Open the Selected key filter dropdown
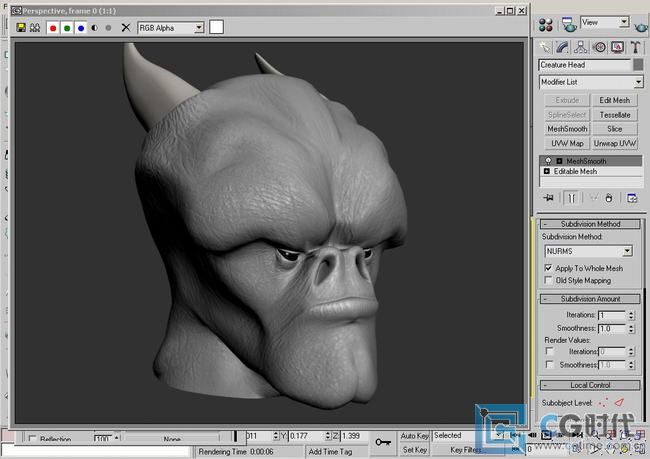The width and height of the screenshot is (650, 459). coord(467,435)
